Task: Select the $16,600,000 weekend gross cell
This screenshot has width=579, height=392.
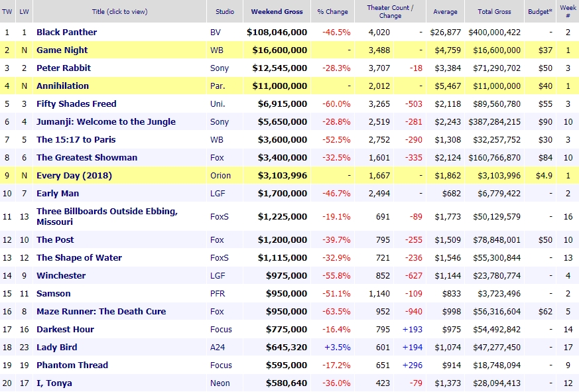Action: coord(279,50)
